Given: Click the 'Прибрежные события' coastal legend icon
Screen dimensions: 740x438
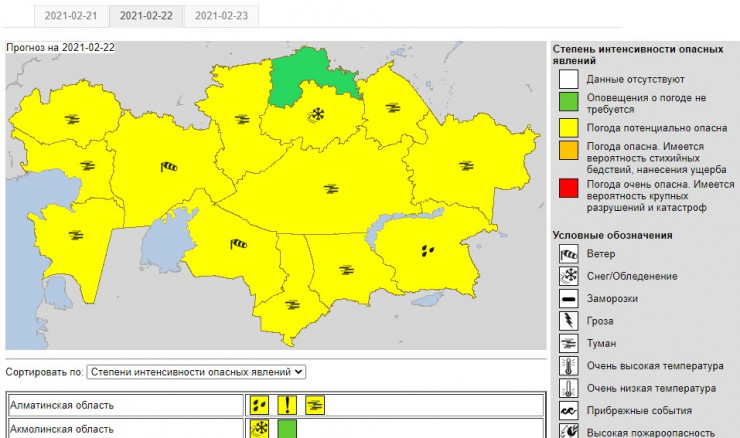Looking at the screenshot, I should pyautogui.click(x=568, y=411).
